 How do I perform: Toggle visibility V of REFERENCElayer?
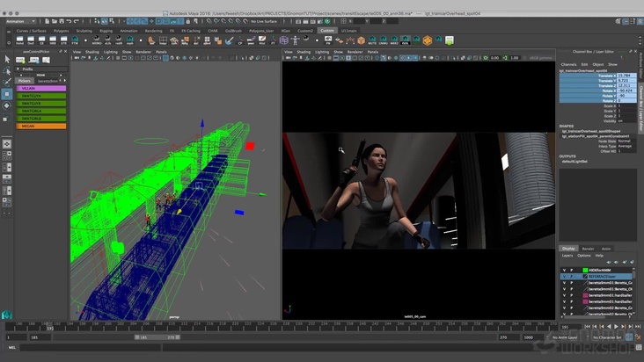click(x=564, y=276)
